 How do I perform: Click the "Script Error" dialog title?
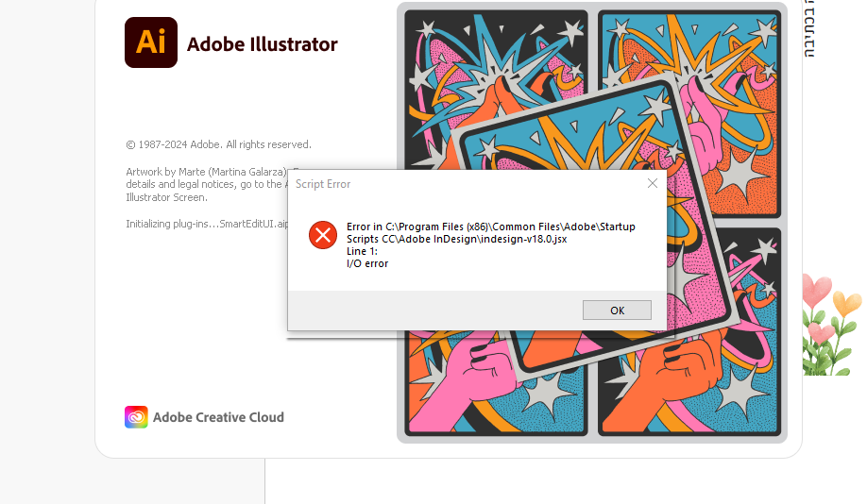tap(323, 184)
